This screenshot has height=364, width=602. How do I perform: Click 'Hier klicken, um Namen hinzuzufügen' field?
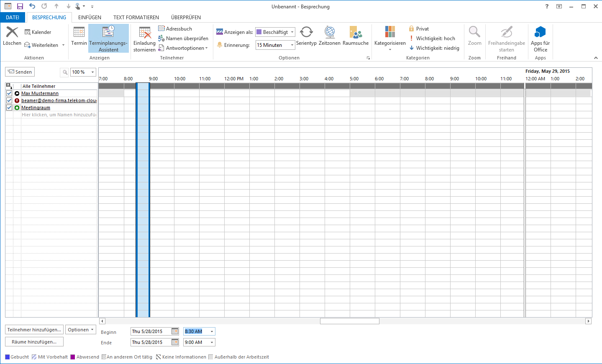click(x=59, y=115)
